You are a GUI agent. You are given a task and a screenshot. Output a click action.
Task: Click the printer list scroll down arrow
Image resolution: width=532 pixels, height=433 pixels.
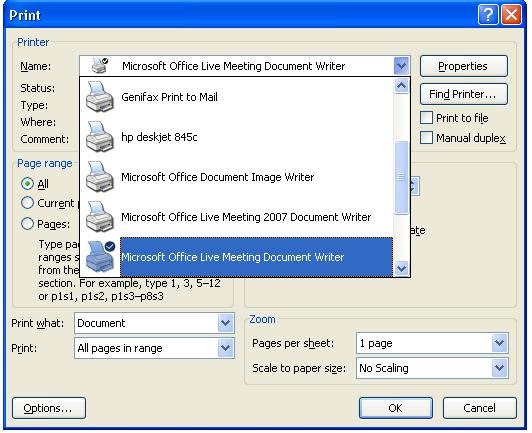[x=401, y=268]
